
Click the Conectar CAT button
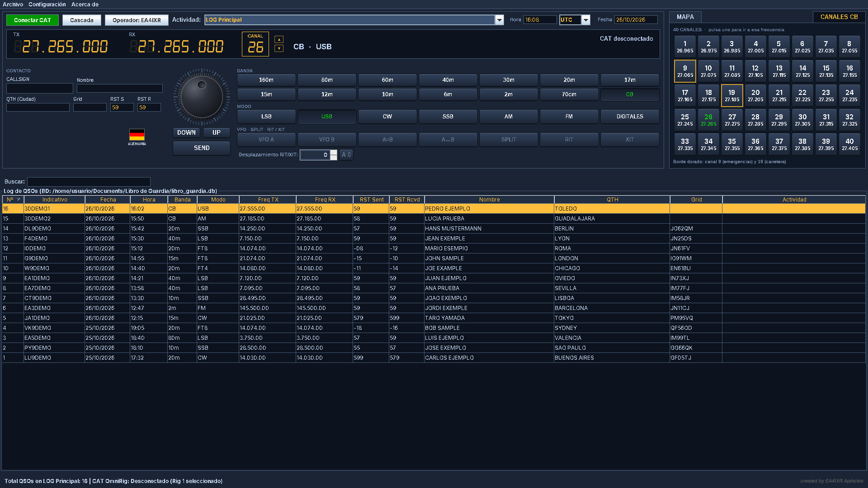(x=33, y=20)
